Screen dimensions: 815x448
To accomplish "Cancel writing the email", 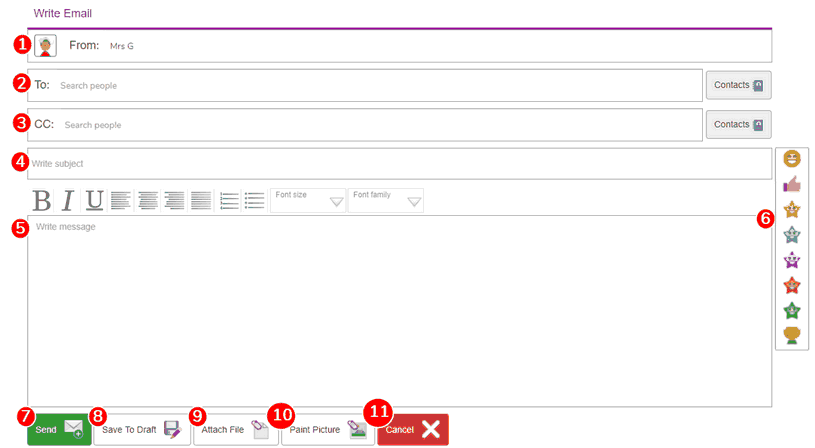I will click(413, 430).
